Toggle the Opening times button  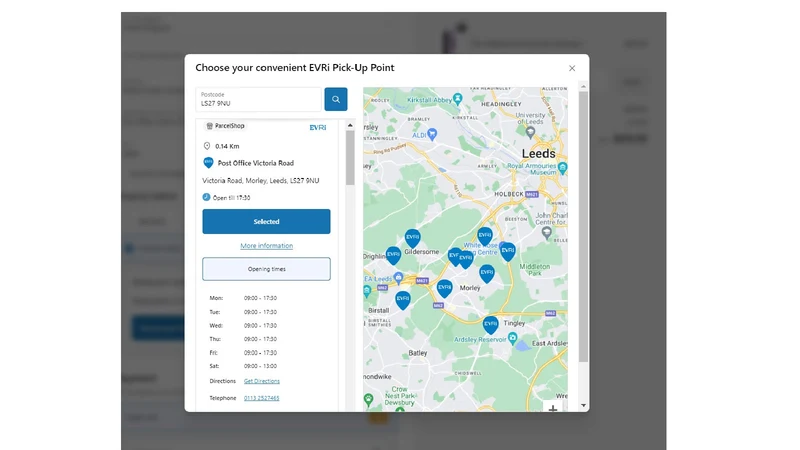(266, 269)
